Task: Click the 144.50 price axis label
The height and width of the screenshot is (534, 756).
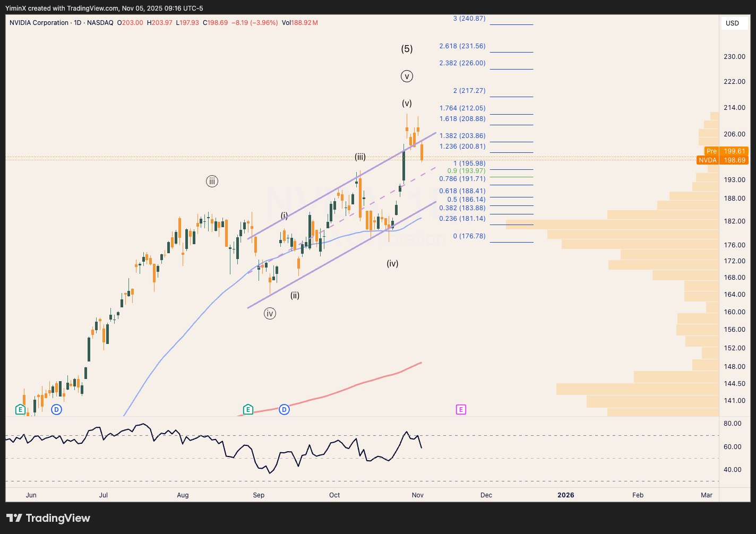Action: 735,384
